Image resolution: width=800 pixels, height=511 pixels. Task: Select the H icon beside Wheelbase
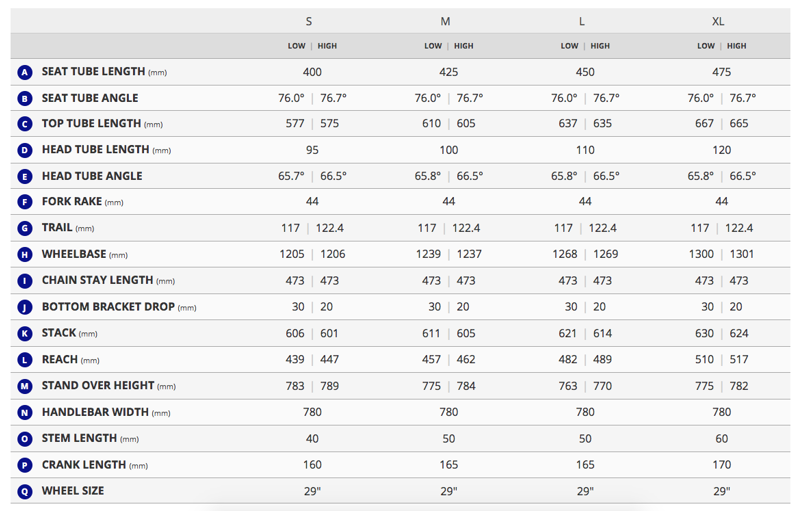(25, 255)
